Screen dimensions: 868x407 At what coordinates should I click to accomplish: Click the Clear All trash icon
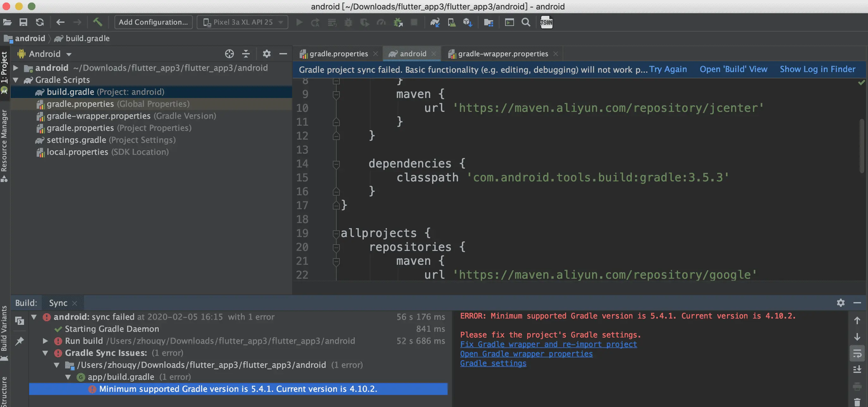(857, 402)
